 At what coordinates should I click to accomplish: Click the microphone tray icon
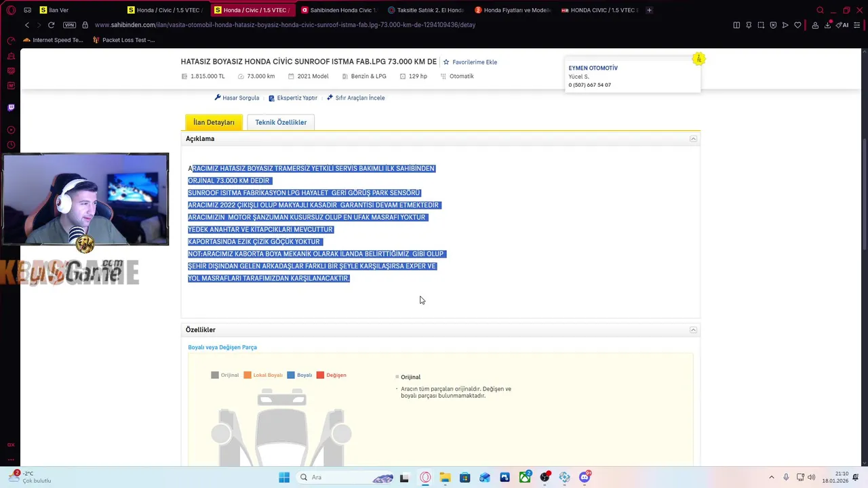786,477
